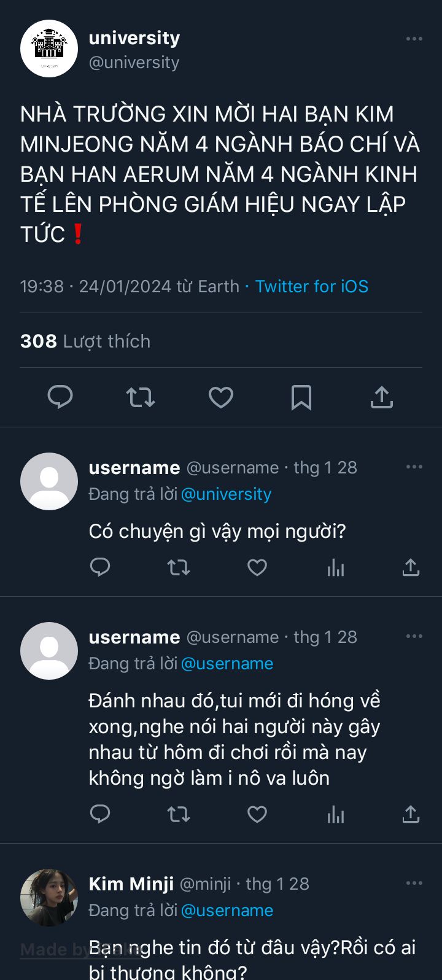This screenshot has width=442, height=980.
Task: Open the @university mention link in first reply
Action: pos(226,494)
